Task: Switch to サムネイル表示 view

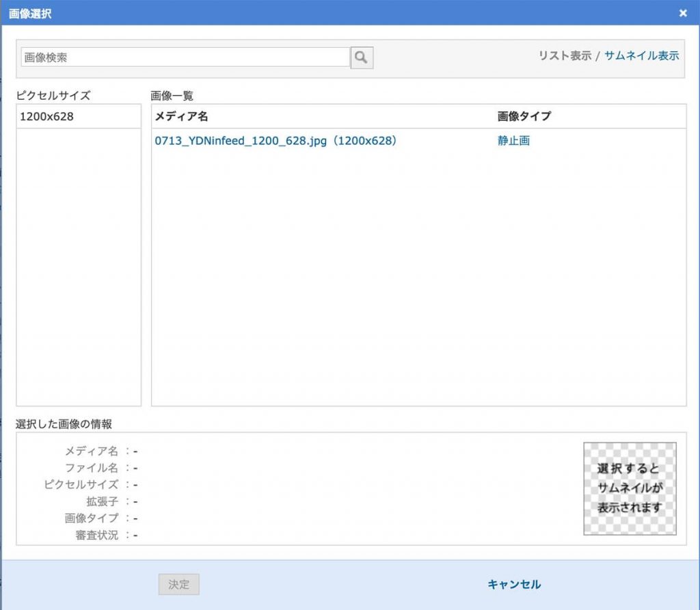Action: [x=641, y=56]
